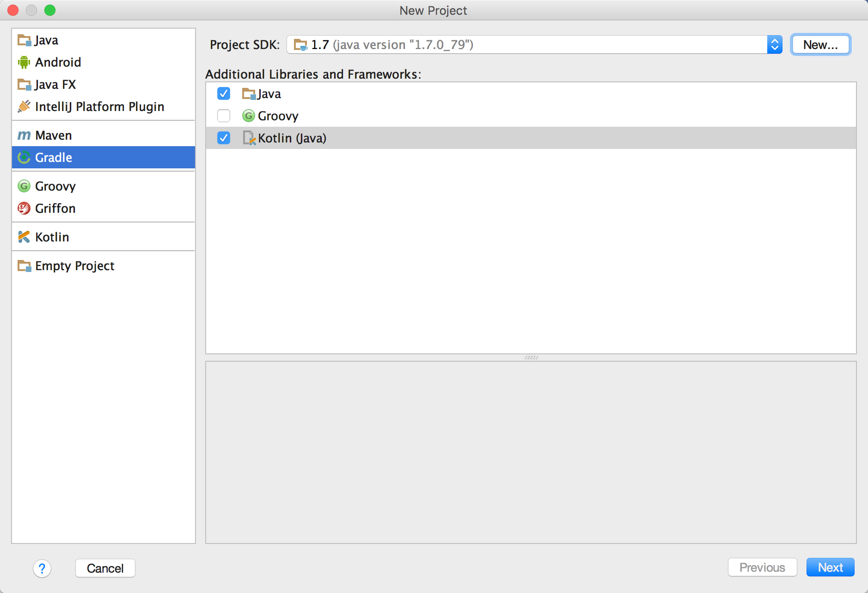Enable the Groovy framework checkbox
Viewport: 868px width, 593px height.
click(224, 116)
